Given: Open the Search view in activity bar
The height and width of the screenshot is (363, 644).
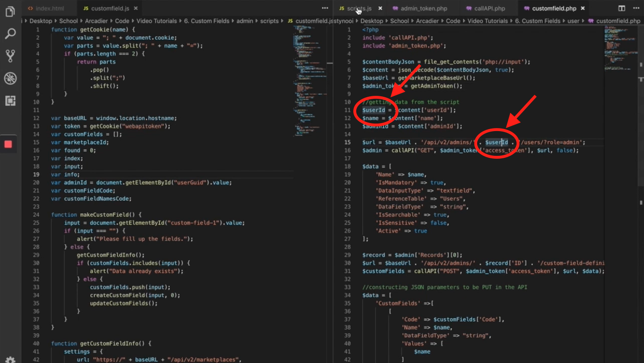Looking at the screenshot, I should click(10, 34).
